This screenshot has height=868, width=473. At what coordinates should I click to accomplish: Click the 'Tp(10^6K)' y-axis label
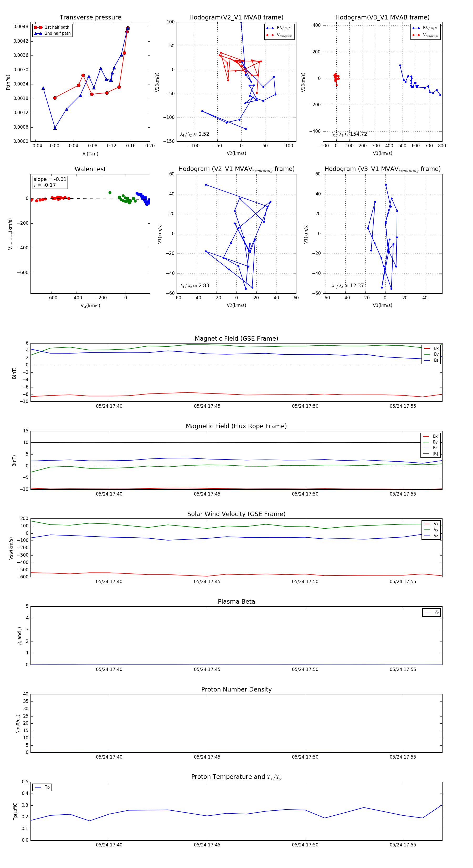click(15, 811)
